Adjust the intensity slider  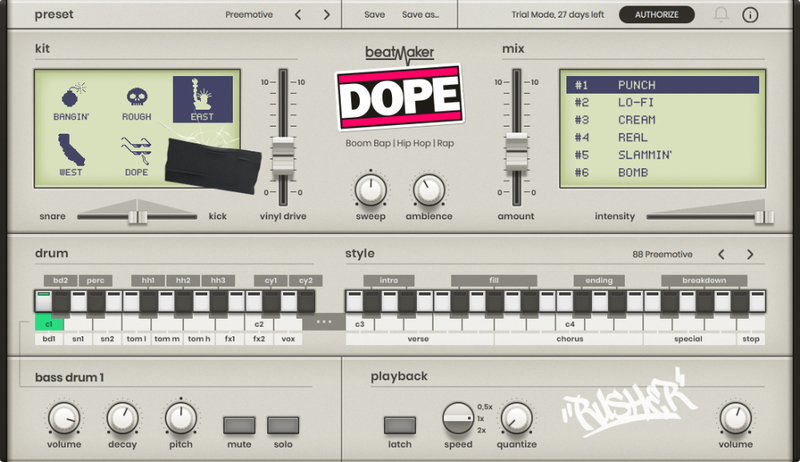[x=764, y=217]
